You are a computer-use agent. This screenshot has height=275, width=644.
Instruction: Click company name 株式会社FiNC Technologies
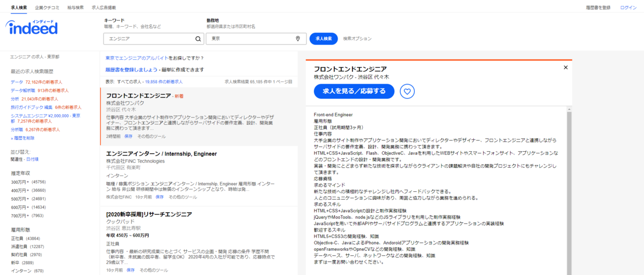pyautogui.click(x=135, y=161)
